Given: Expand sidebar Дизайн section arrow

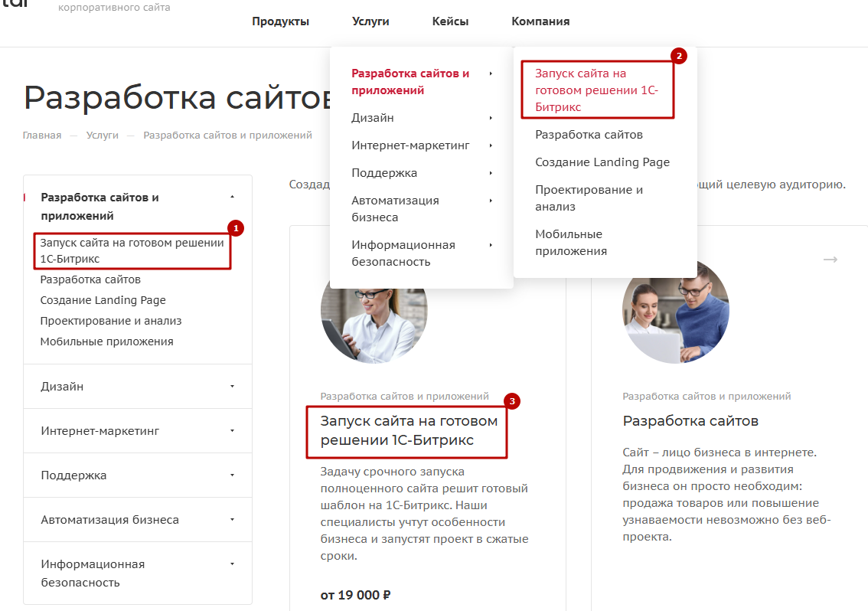Looking at the screenshot, I should click(x=233, y=386).
